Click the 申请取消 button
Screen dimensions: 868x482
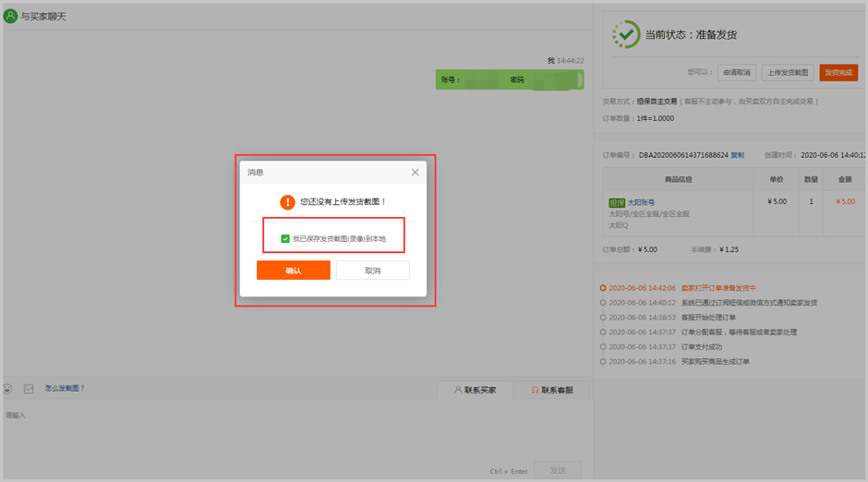click(737, 73)
